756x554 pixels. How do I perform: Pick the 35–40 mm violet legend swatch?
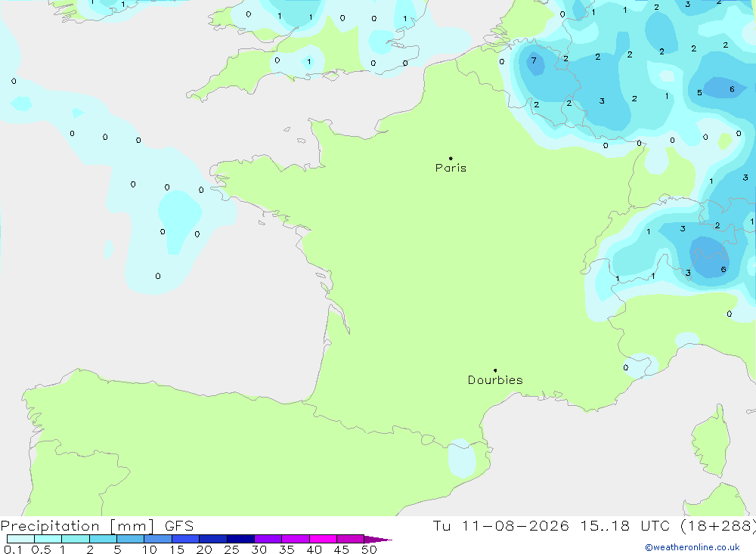[x=296, y=539]
